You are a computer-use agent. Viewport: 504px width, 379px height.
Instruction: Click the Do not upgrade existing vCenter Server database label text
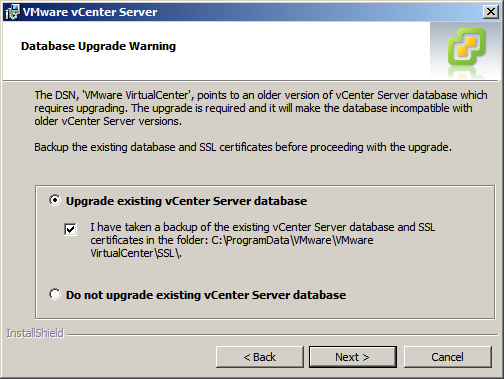pos(206,295)
